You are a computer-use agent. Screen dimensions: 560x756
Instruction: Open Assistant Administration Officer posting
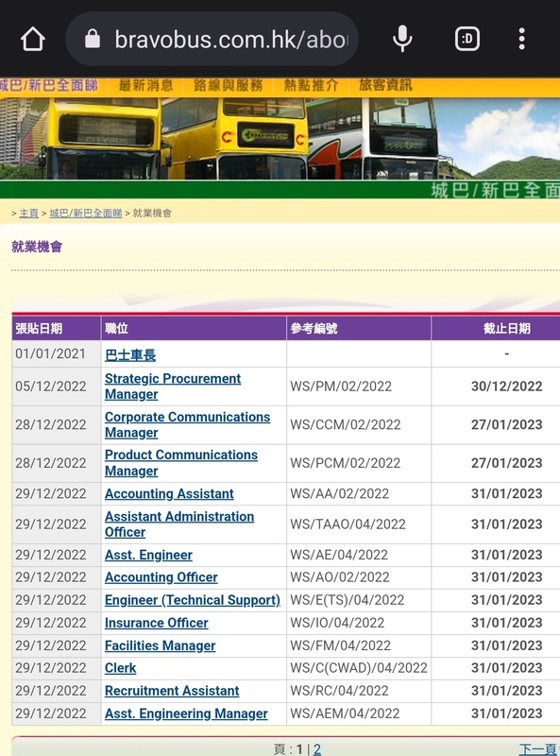(179, 524)
